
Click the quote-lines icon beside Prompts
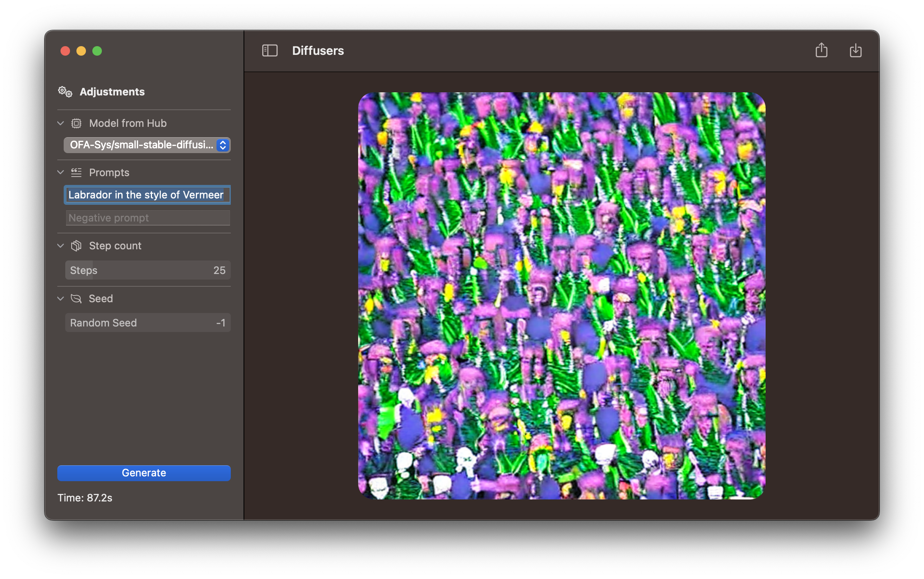(76, 173)
